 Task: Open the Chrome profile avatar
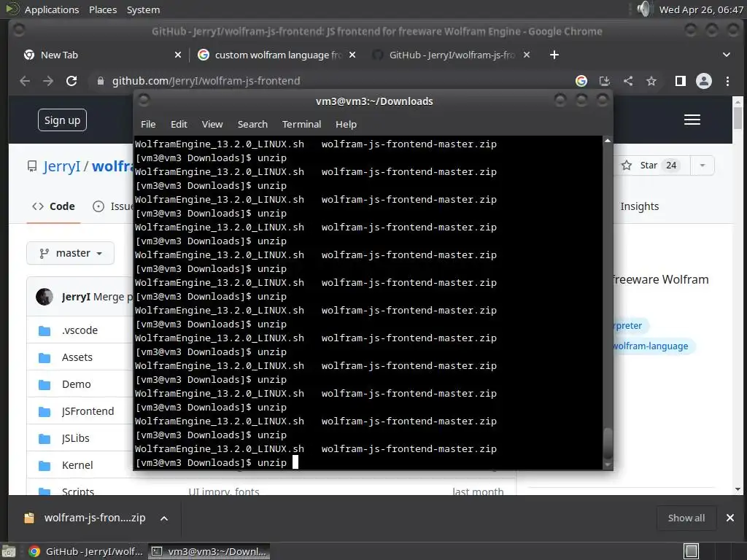tap(704, 81)
